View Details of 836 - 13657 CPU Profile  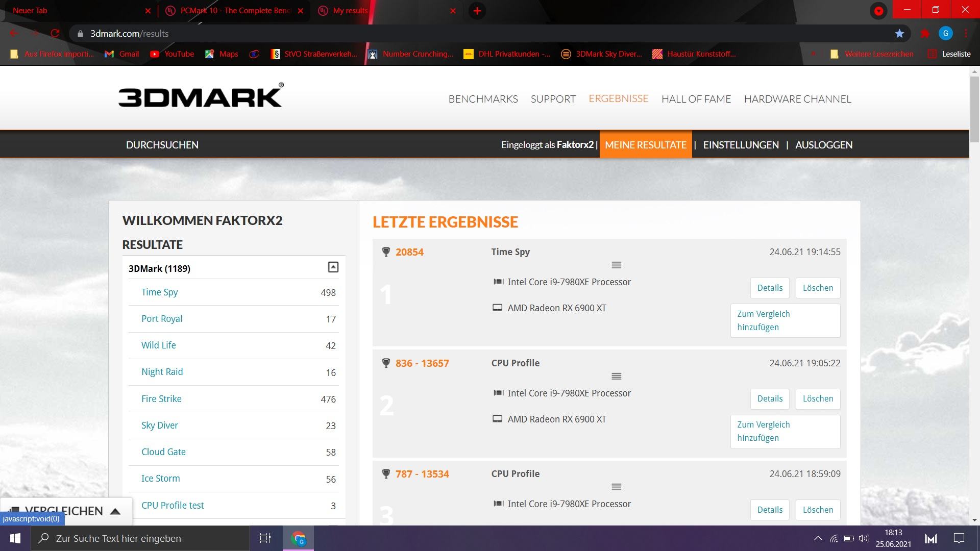[x=770, y=398]
